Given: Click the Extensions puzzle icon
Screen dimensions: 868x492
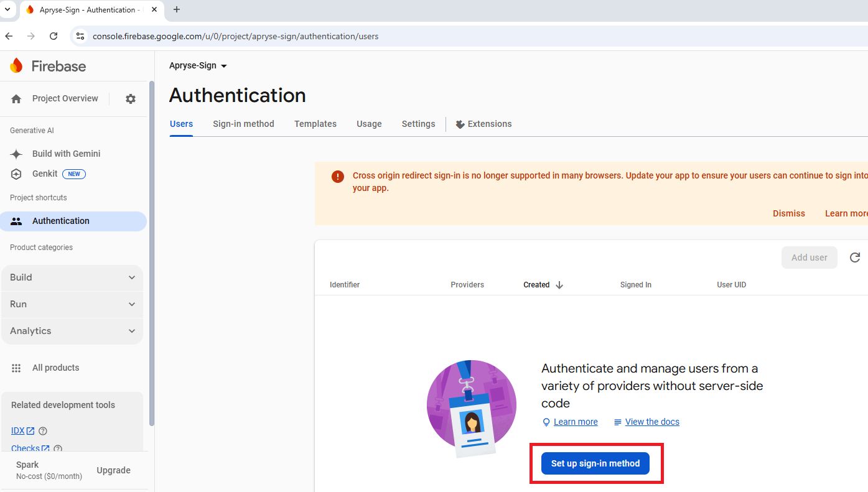Looking at the screenshot, I should click(460, 124).
